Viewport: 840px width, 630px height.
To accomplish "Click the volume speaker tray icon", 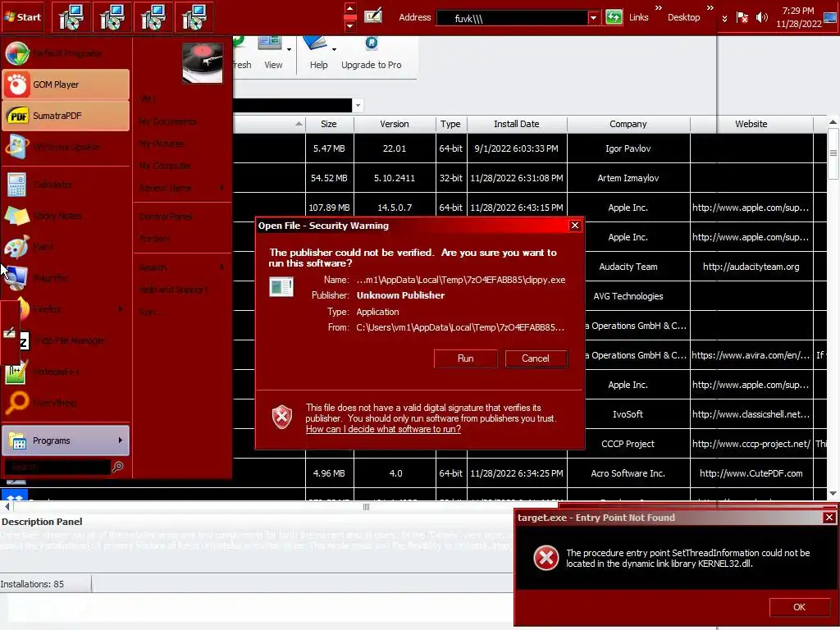I will (761, 18).
